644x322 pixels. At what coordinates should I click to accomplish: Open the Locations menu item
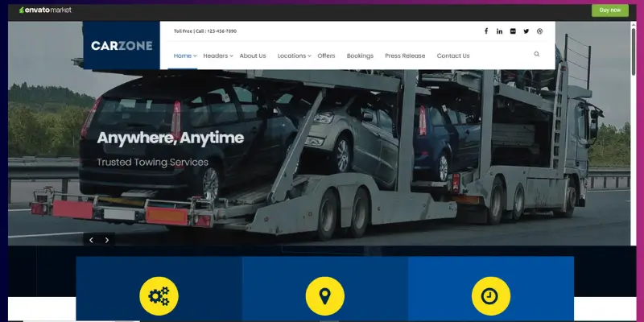(291, 56)
